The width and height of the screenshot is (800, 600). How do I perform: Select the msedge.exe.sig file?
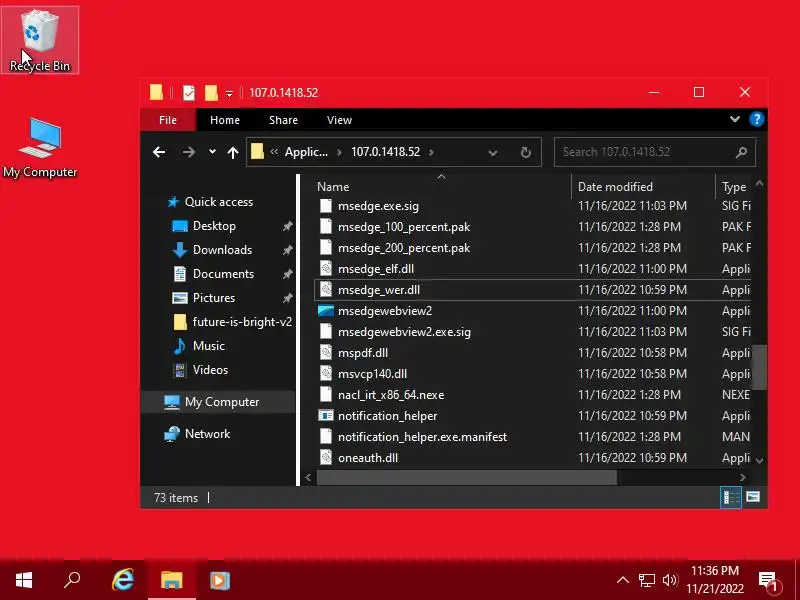tap(378, 206)
